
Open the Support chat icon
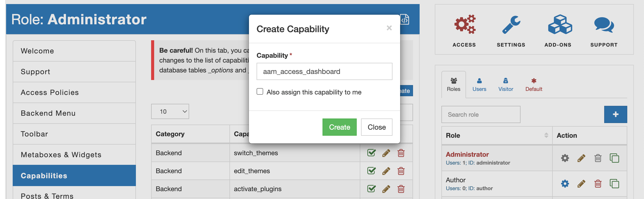[604, 25]
